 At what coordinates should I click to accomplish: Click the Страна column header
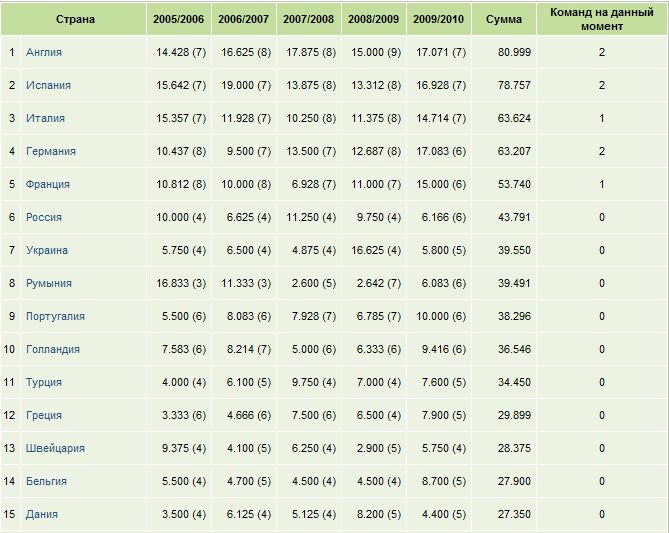[75, 19]
